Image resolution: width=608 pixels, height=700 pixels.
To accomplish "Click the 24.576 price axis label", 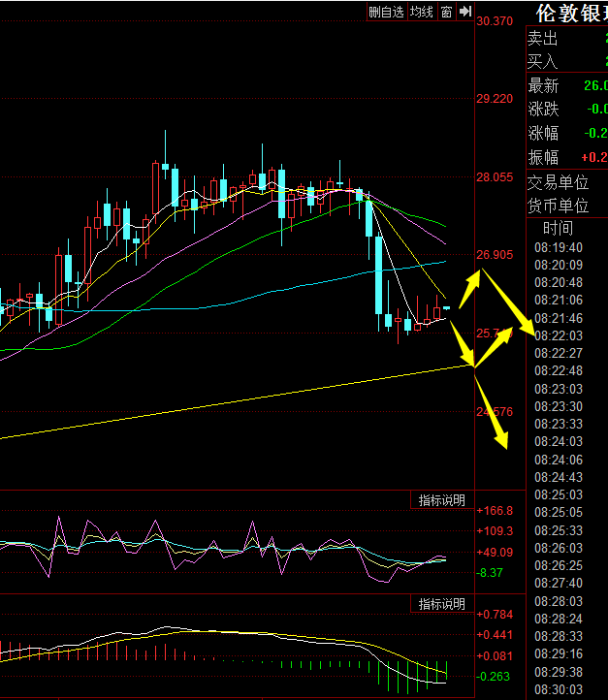I will point(495,412).
